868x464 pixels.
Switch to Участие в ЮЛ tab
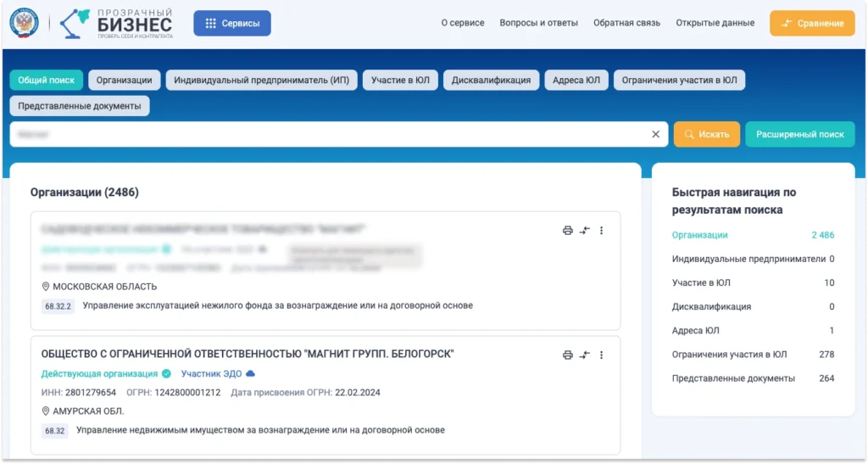400,81
